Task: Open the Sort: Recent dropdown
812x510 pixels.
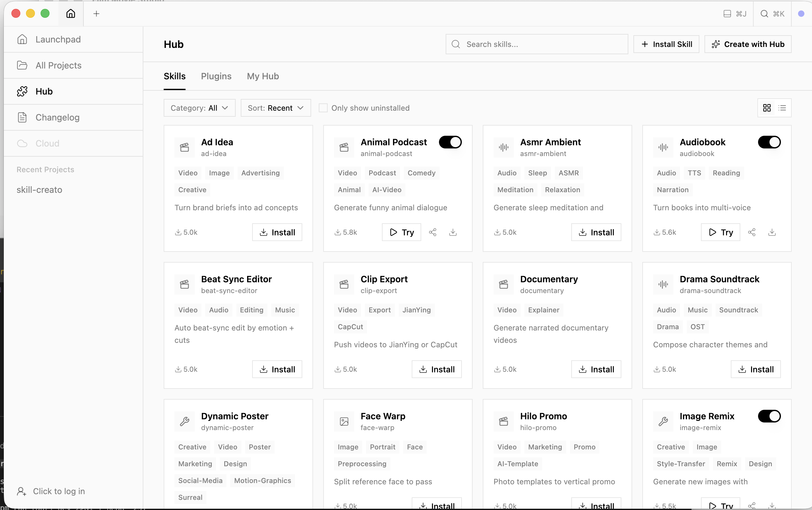Action: [x=276, y=108]
